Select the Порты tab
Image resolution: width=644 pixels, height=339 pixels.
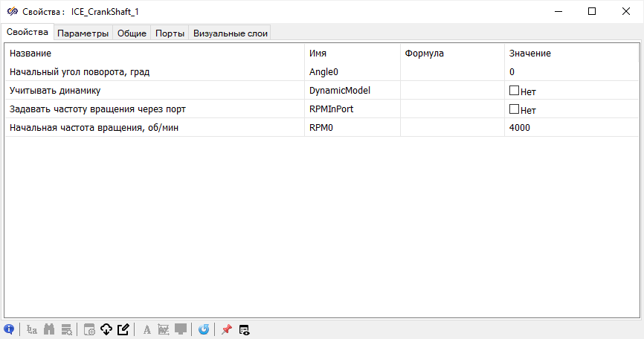pyautogui.click(x=170, y=33)
